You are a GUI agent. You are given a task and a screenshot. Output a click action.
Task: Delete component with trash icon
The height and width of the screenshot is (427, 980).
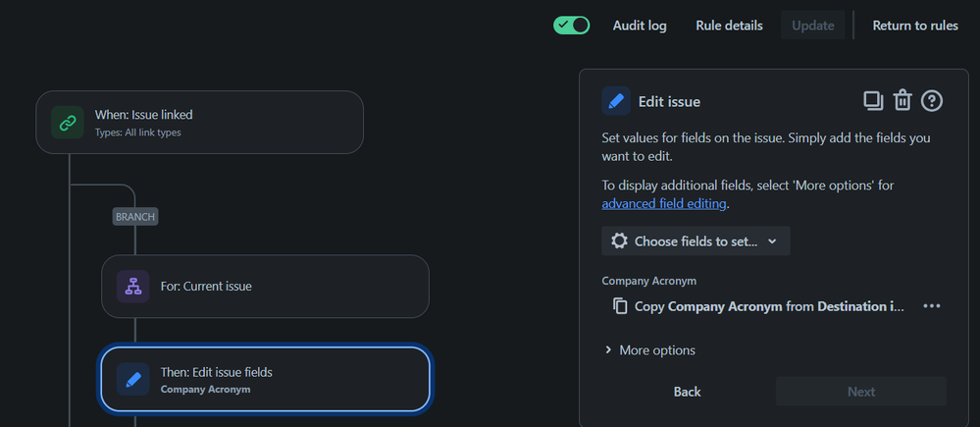[x=903, y=101]
